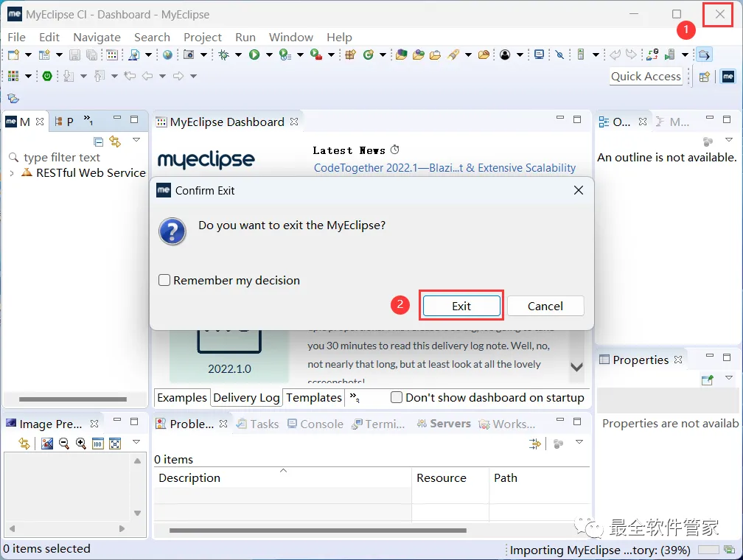Open explorer panel View Menu triangle

click(136, 140)
